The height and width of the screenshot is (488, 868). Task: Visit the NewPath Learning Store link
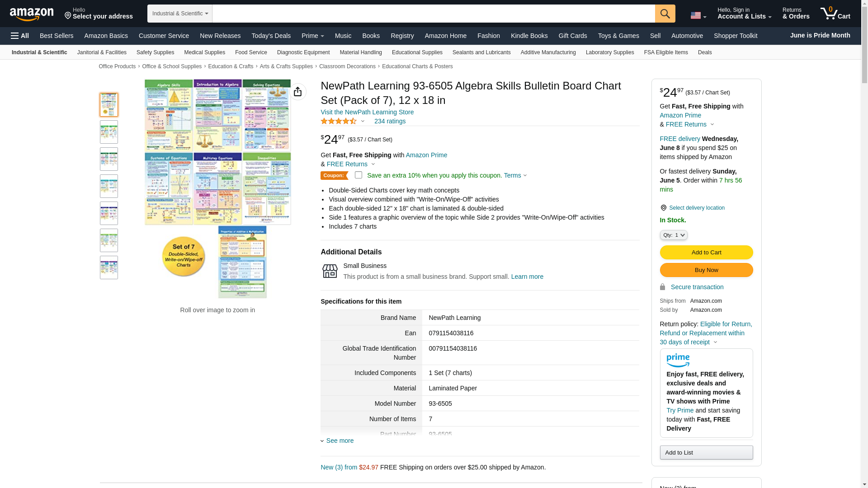point(367,112)
